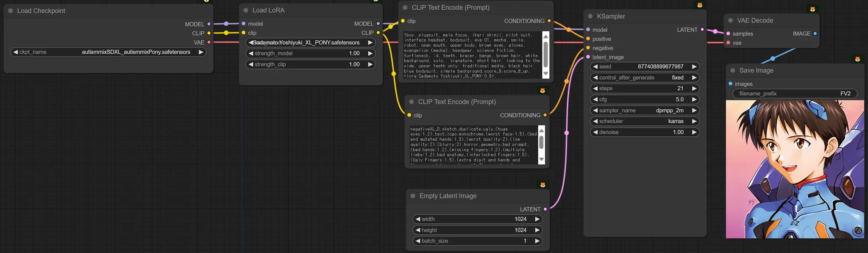This screenshot has height=253, width=868.
Task: Click the fox badge above the KSampler node
Action: click(700, 5)
